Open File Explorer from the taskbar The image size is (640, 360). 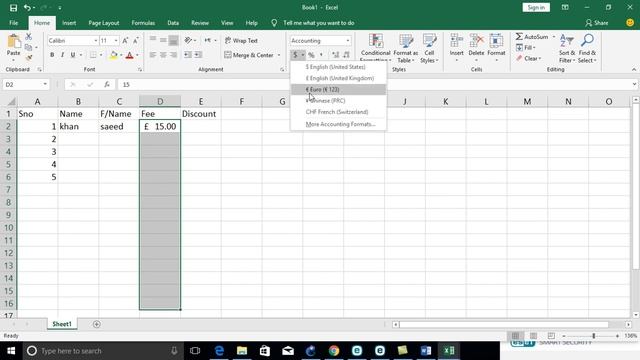(242, 351)
